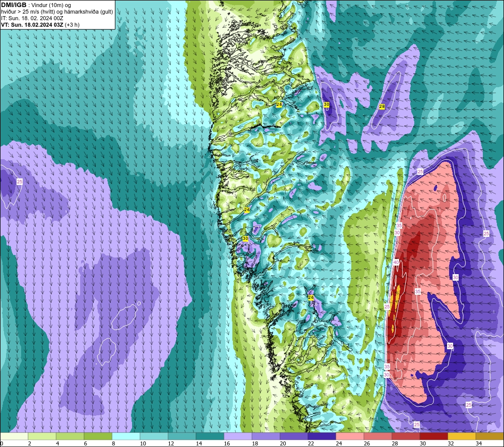
Task: Pick the 18–20 medium purple legend swatch
Action: [266, 436]
